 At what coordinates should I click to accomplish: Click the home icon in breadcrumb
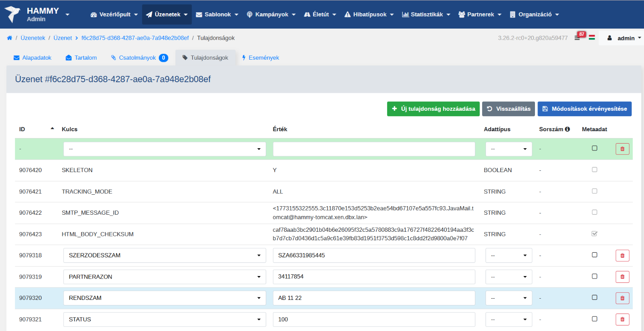[x=9, y=38]
